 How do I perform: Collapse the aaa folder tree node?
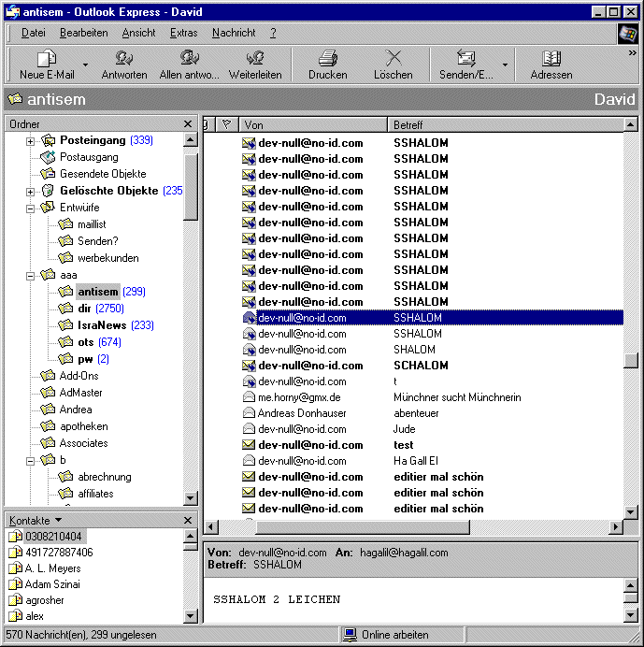click(30, 276)
